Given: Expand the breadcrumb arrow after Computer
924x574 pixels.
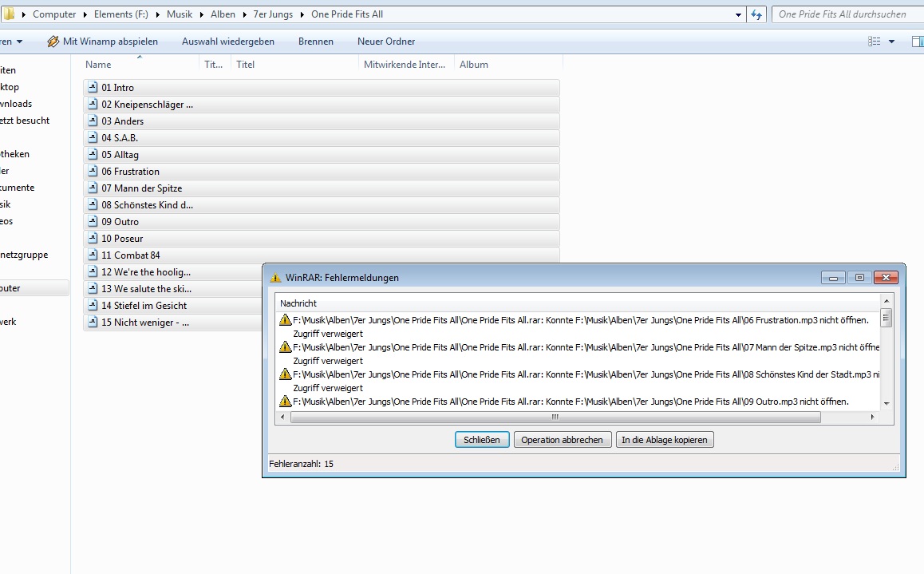Looking at the screenshot, I should 85,14.
